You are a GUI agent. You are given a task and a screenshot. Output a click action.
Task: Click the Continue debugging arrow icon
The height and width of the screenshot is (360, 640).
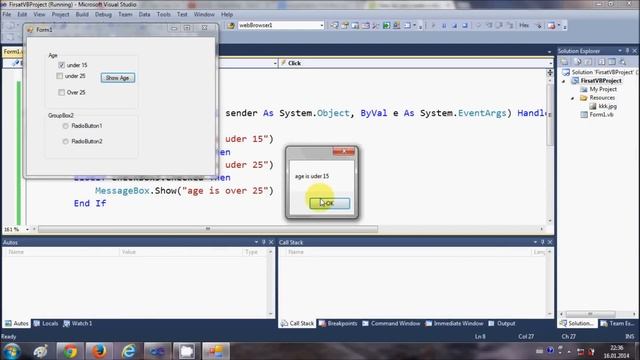433,25
